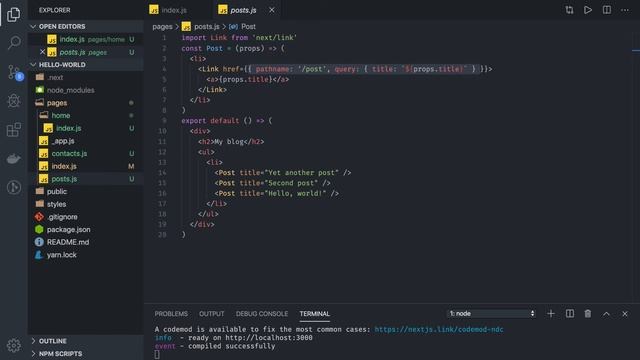The image size is (640, 360).
Task: Click the http://localhost:3000 terminal text
Action: point(269,338)
